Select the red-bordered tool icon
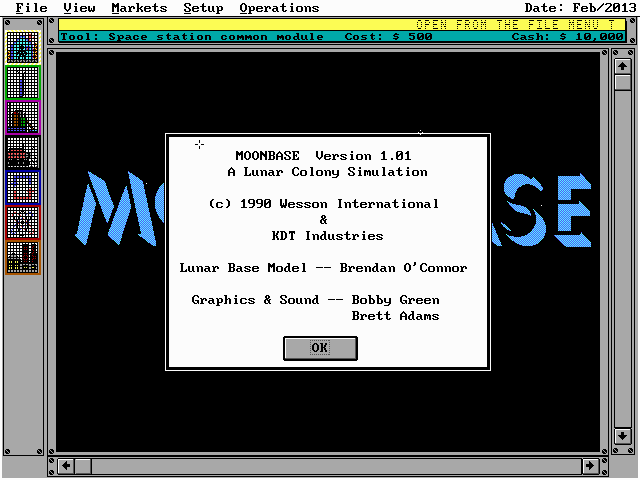Screen dimensions: 640x480 23,223
